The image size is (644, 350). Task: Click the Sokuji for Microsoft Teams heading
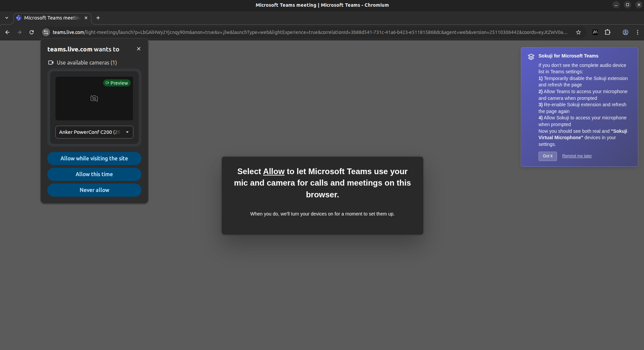coord(568,56)
